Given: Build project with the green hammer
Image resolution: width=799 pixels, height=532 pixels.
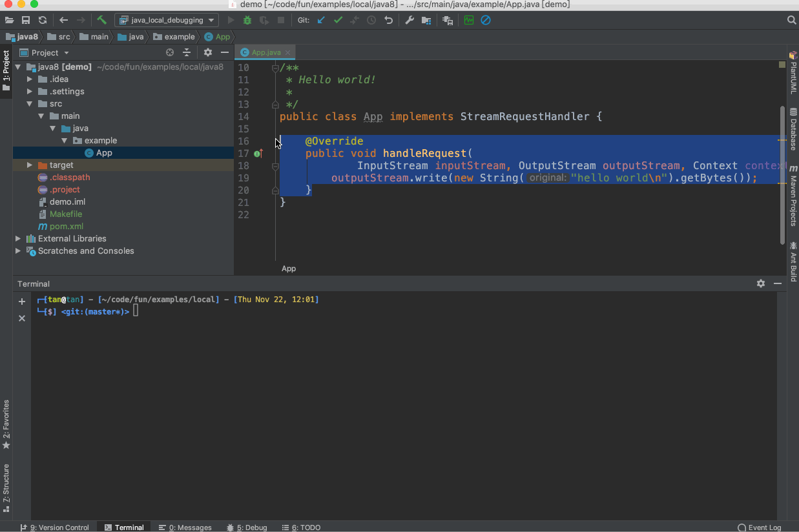Looking at the screenshot, I should click(x=102, y=20).
